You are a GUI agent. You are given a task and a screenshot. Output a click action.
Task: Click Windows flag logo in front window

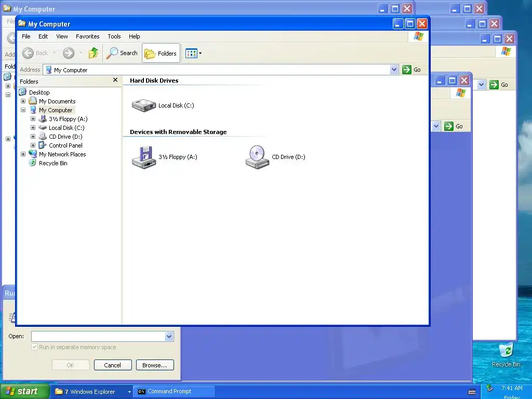point(418,36)
